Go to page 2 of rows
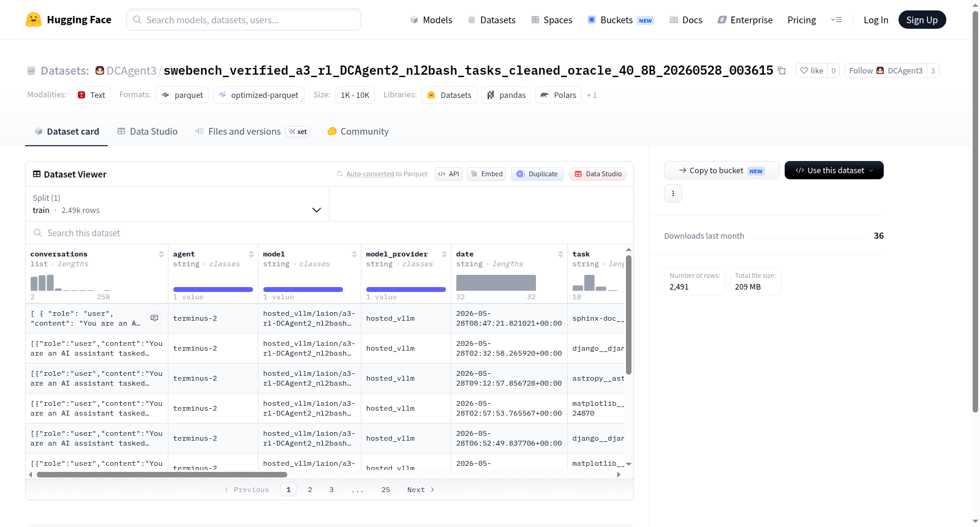This screenshot has width=980, height=527. pyautogui.click(x=310, y=490)
